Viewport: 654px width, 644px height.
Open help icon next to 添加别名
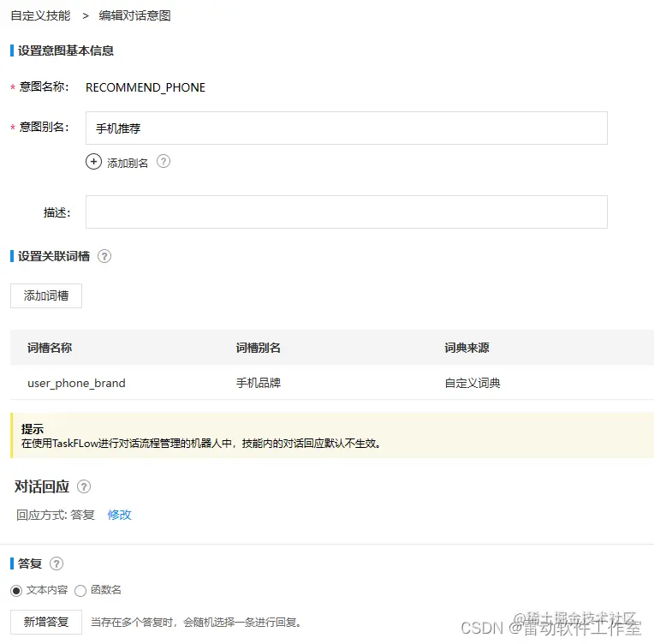[x=163, y=161]
